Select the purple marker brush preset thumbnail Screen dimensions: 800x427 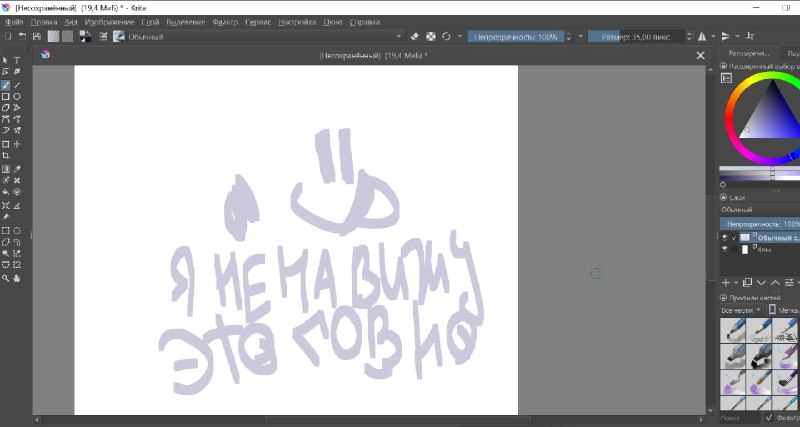point(786,356)
